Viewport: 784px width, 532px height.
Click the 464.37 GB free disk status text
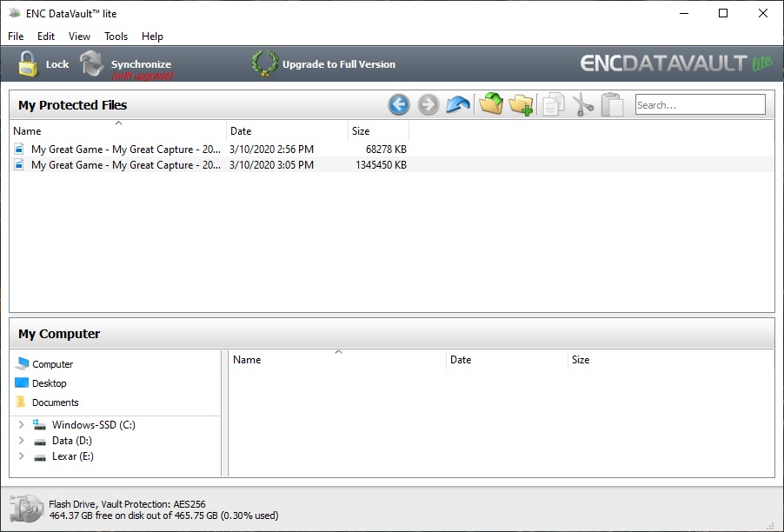tap(163, 515)
